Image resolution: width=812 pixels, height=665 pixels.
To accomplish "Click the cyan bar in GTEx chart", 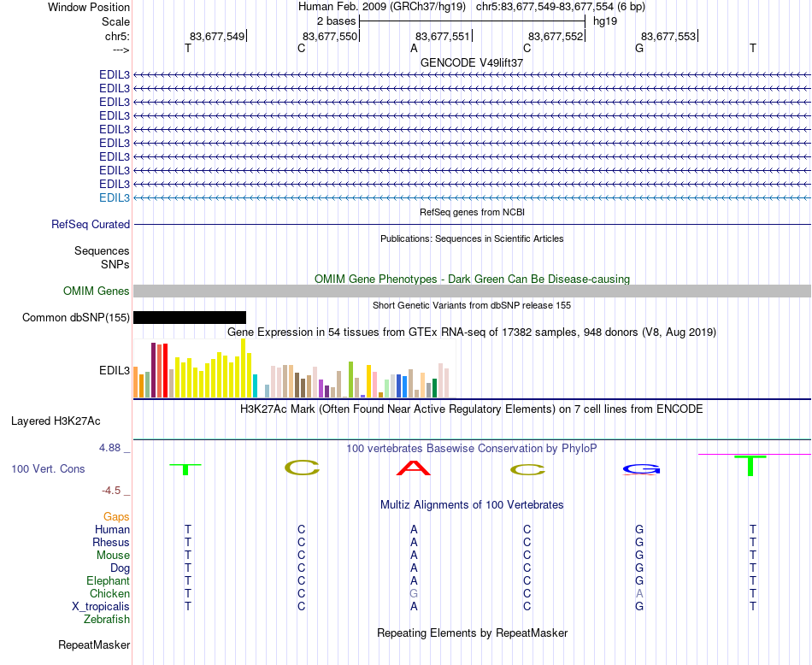I will (255, 385).
